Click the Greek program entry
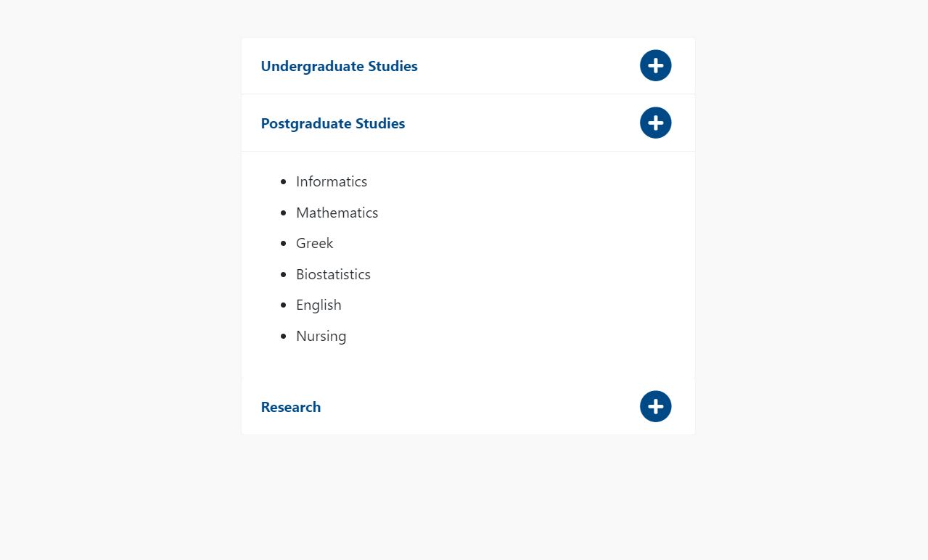The width and height of the screenshot is (928, 560). tap(314, 243)
